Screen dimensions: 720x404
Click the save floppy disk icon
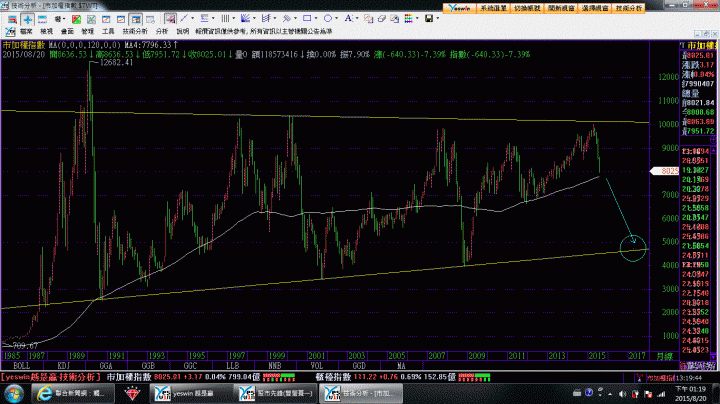pos(429,19)
